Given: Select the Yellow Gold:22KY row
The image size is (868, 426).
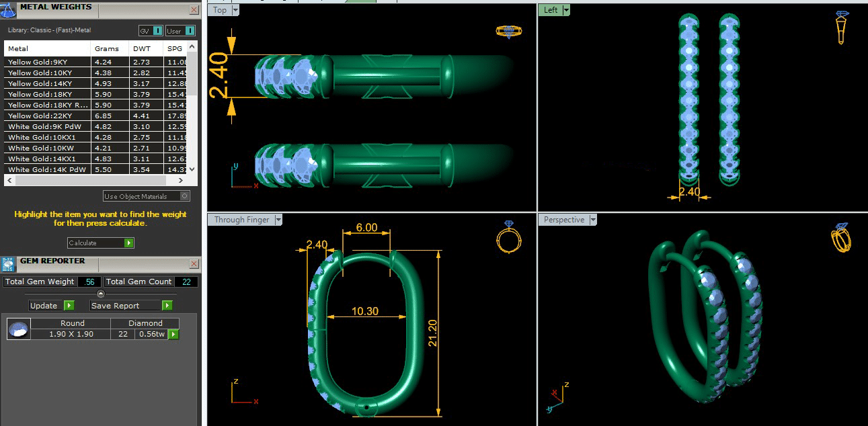Looking at the screenshot, I should (x=95, y=116).
